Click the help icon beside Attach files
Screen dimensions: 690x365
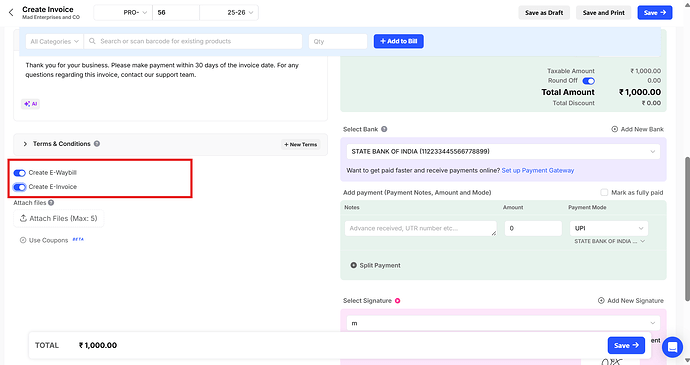click(x=51, y=203)
